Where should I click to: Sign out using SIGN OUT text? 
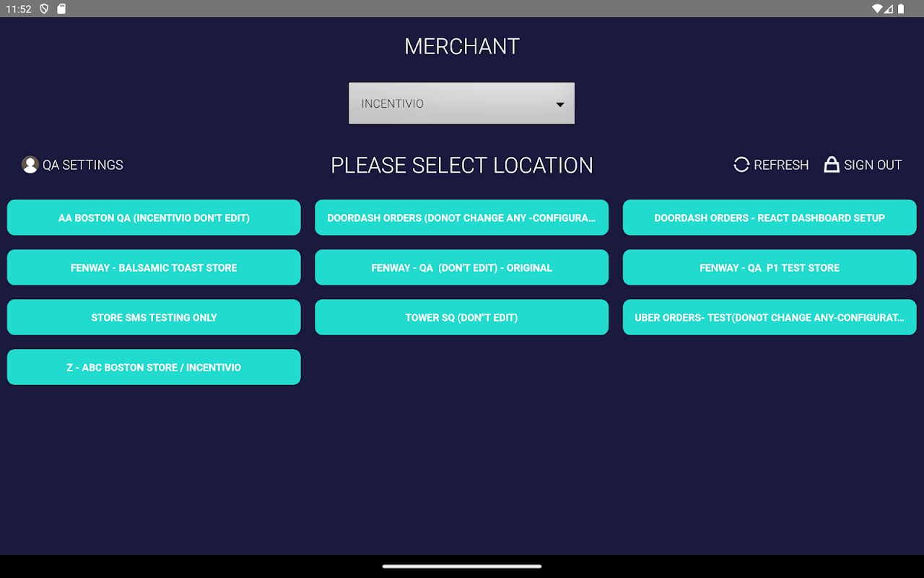coord(873,165)
